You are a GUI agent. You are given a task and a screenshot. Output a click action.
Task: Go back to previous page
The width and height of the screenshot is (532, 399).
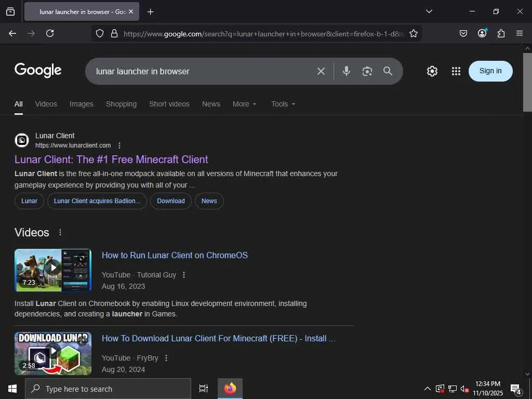pyautogui.click(x=12, y=33)
